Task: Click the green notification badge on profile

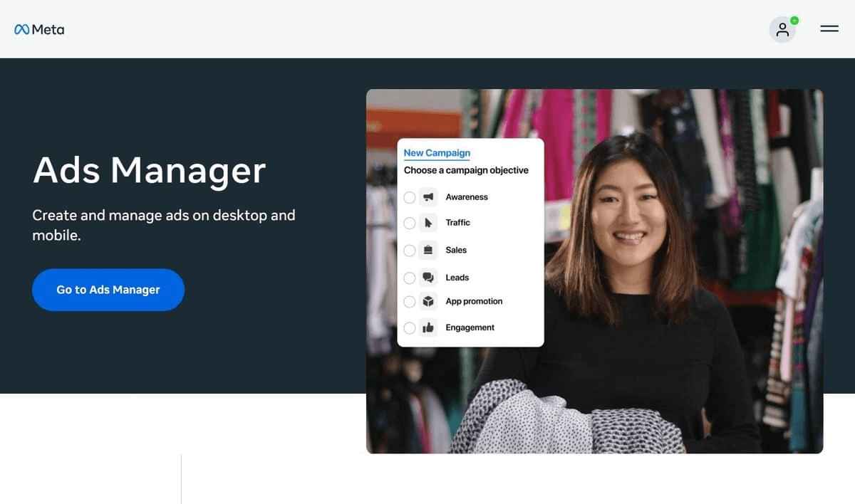Action: tap(794, 21)
